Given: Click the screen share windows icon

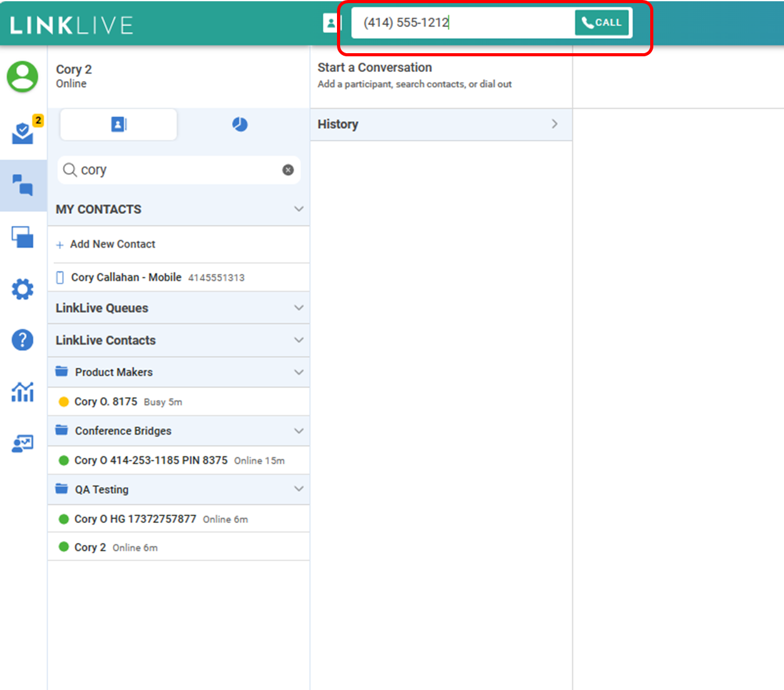Looking at the screenshot, I should coord(23,237).
